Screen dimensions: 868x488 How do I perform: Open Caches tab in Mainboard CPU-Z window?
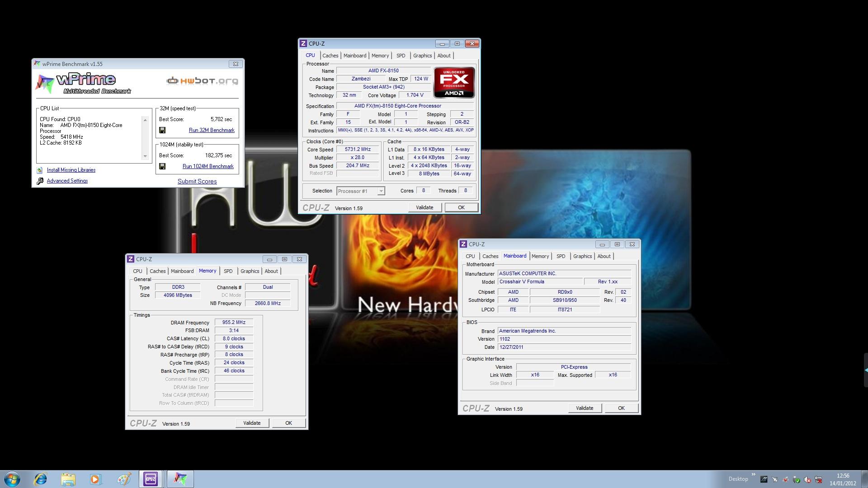(x=491, y=256)
